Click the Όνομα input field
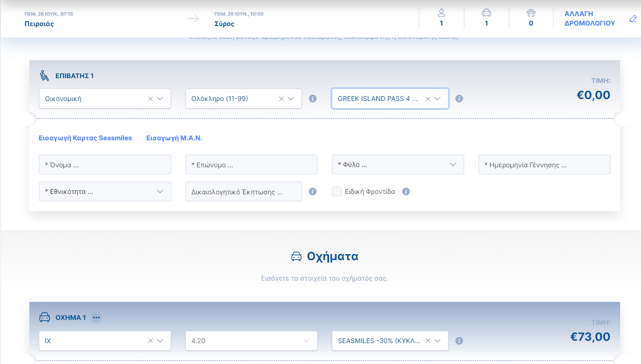 click(105, 164)
